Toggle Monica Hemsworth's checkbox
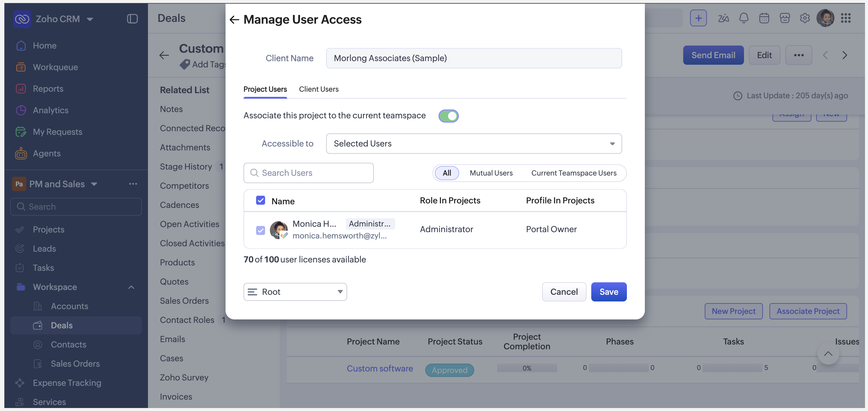 pos(261,230)
